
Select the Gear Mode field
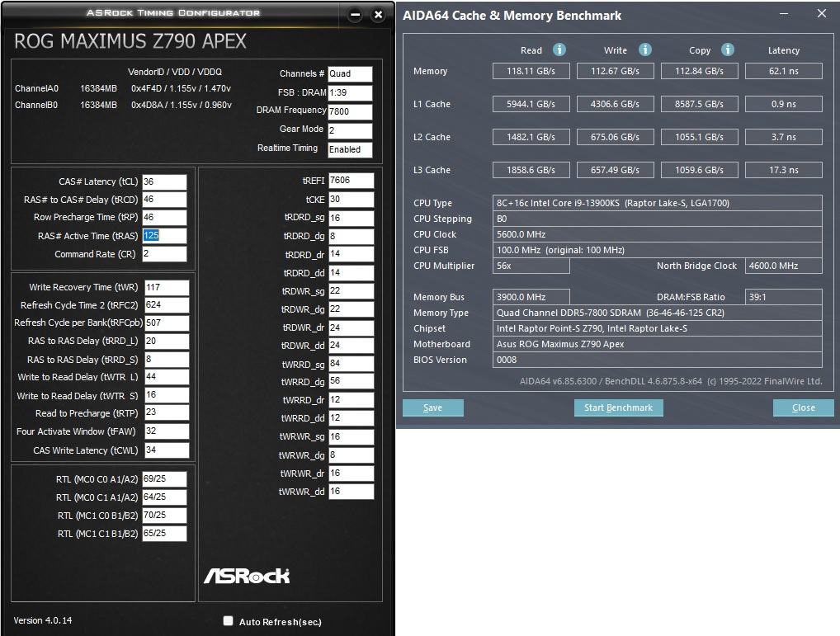coord(350,130)
